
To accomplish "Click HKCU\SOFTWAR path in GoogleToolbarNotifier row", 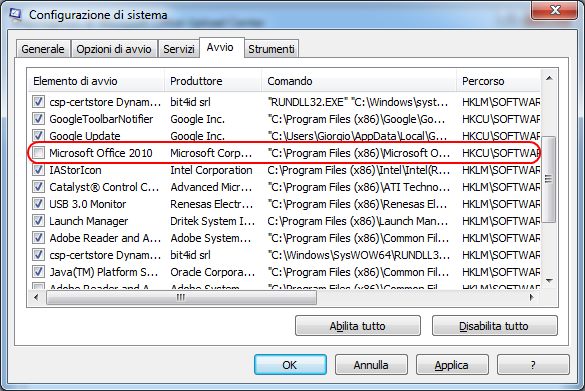I will pos(501,119).
